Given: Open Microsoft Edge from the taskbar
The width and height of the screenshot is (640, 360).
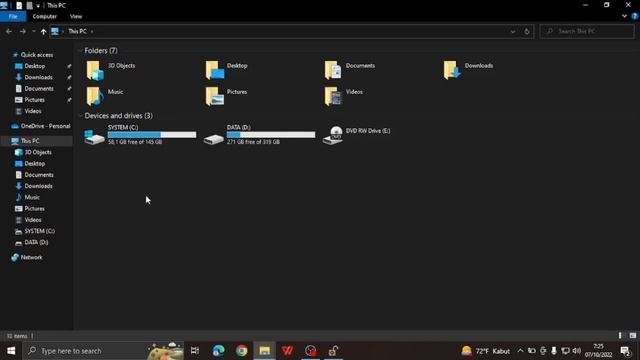Looking at the screenshot, I should tap(219, 351).
